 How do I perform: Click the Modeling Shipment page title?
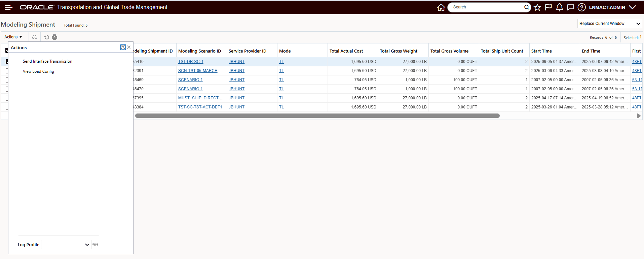point(28,25)
